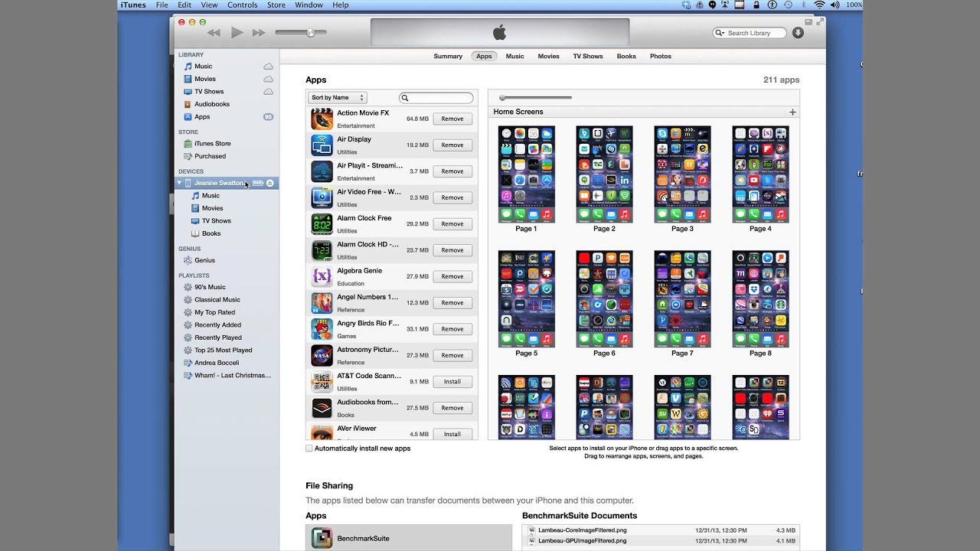This screenshot has width=980, height=551.
Task: Open the Search Library magnifier dropdown
Action: 720,33
